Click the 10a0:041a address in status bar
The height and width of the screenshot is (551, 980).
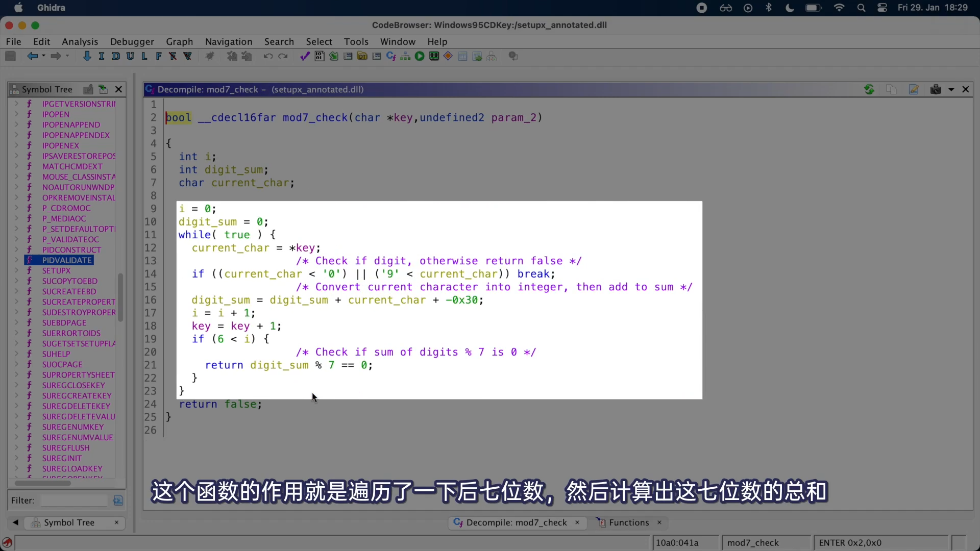click(677, 543)
